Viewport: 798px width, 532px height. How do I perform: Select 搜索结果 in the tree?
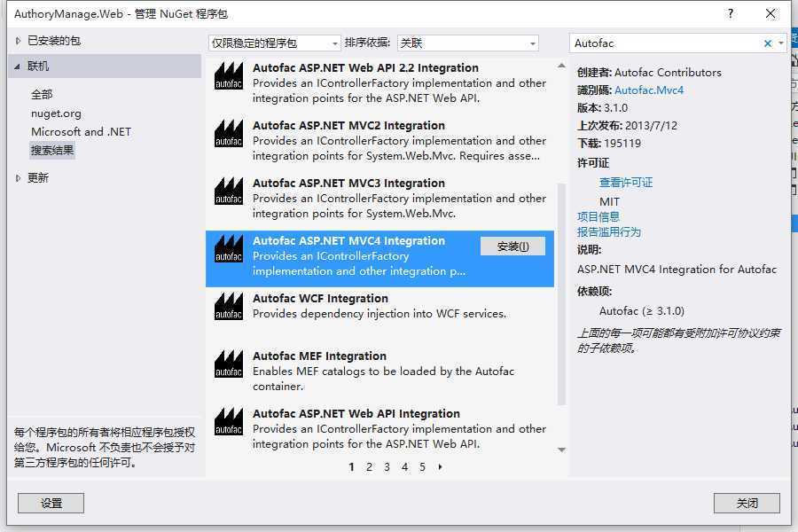(x=52, y=150)
